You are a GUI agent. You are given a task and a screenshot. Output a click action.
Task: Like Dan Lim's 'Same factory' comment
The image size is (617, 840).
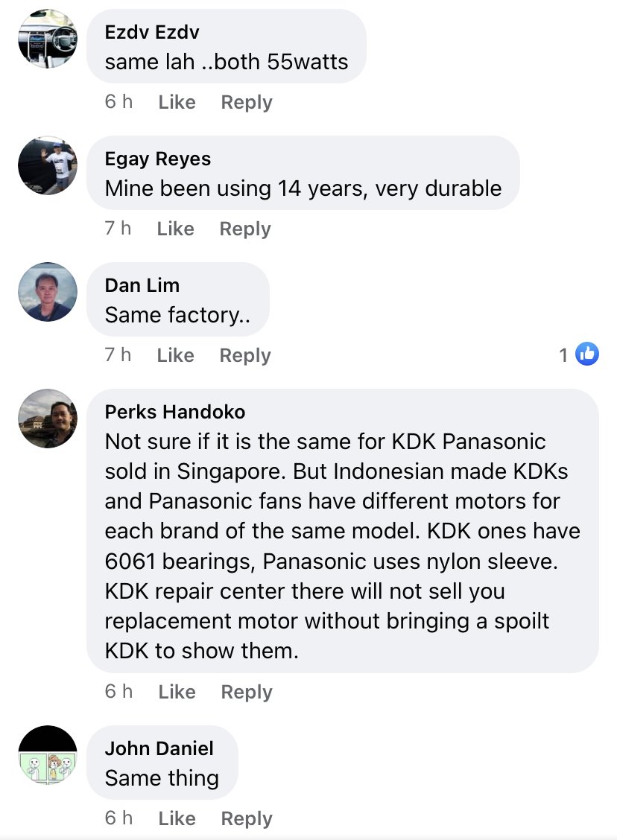[x=175, y=355]
